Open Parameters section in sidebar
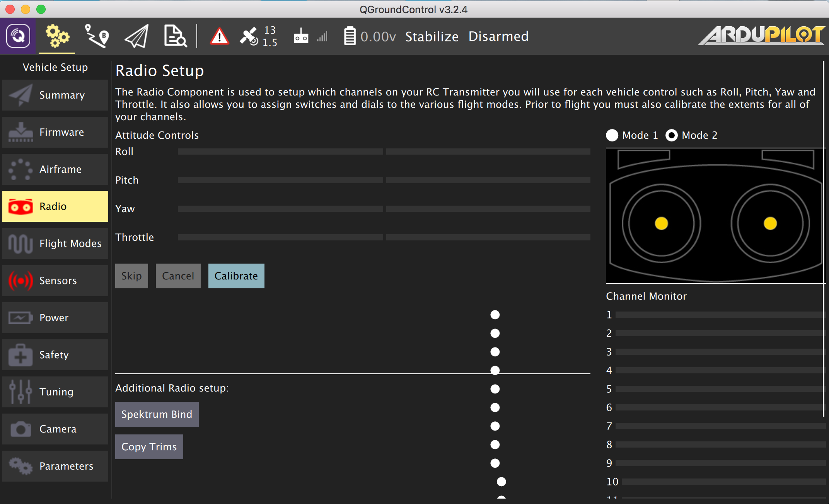829x504 pixels. pos(55,466)
